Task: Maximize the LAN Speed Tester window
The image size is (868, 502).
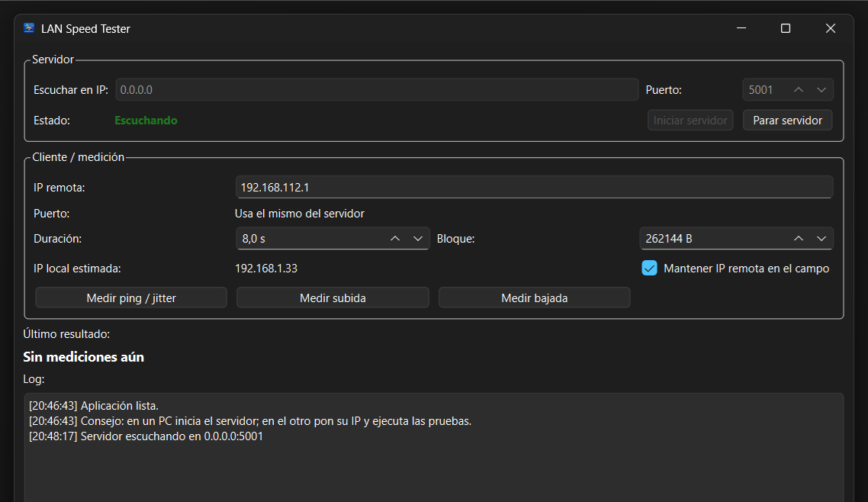Action: (786, 29)
